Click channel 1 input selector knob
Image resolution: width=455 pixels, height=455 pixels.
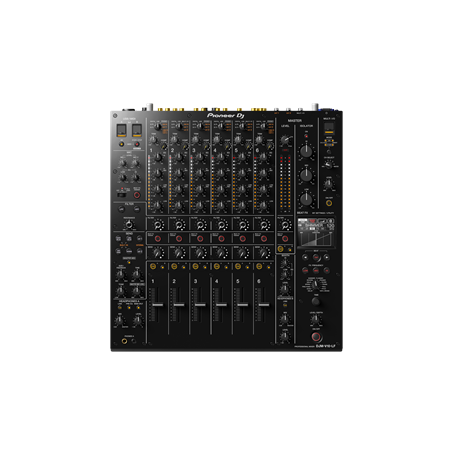(158, 126)
